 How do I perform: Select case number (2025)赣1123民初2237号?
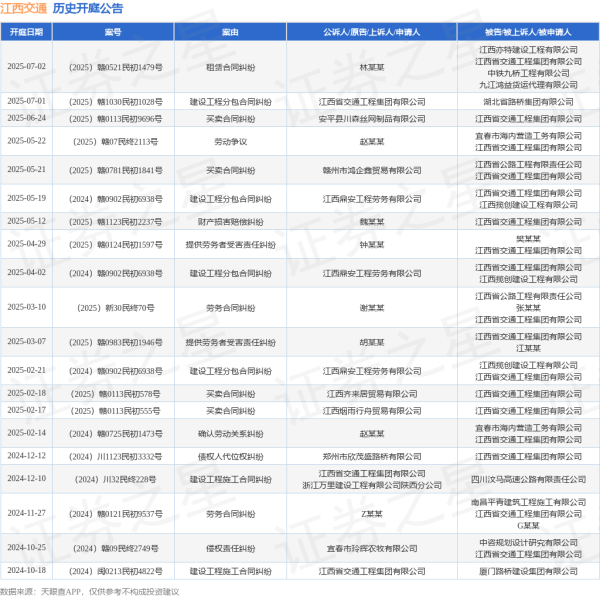click(x=116, y=222)
